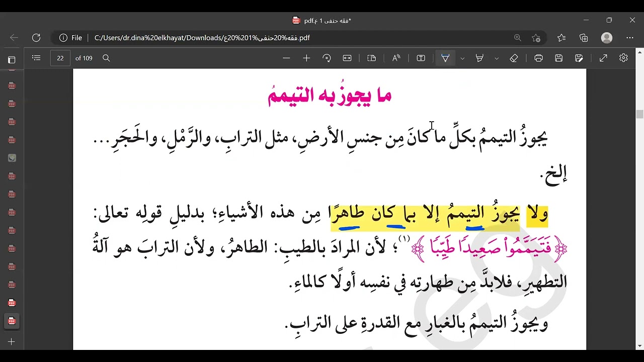Minimize the browser window
644x362 pixels.
click(586, 20)
